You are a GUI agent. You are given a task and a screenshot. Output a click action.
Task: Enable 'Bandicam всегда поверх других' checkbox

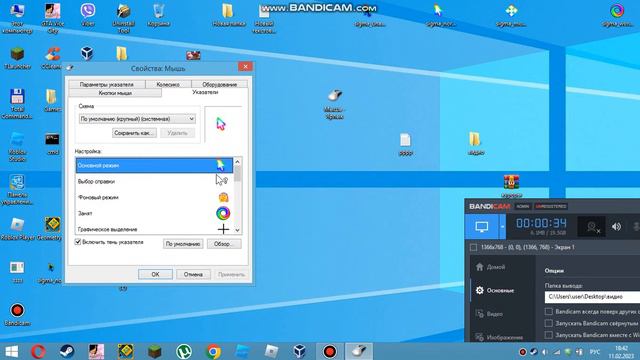(549, 311)
